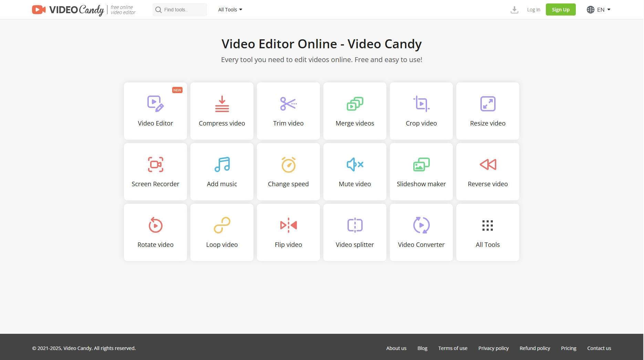The height and width of the screenshot is (360, 644).
Task: View the Refund policy link
Action: (534, 348)
